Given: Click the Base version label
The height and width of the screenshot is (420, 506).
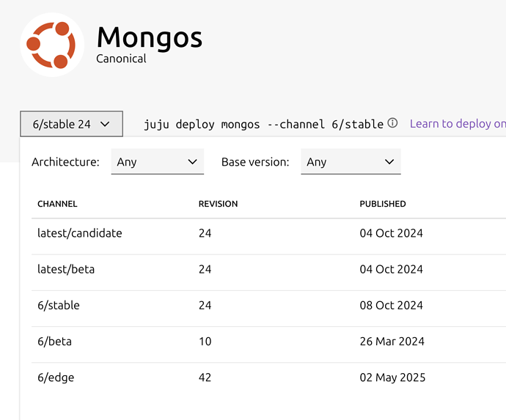Looking at the screenshot, I should (x=255, y=162).
